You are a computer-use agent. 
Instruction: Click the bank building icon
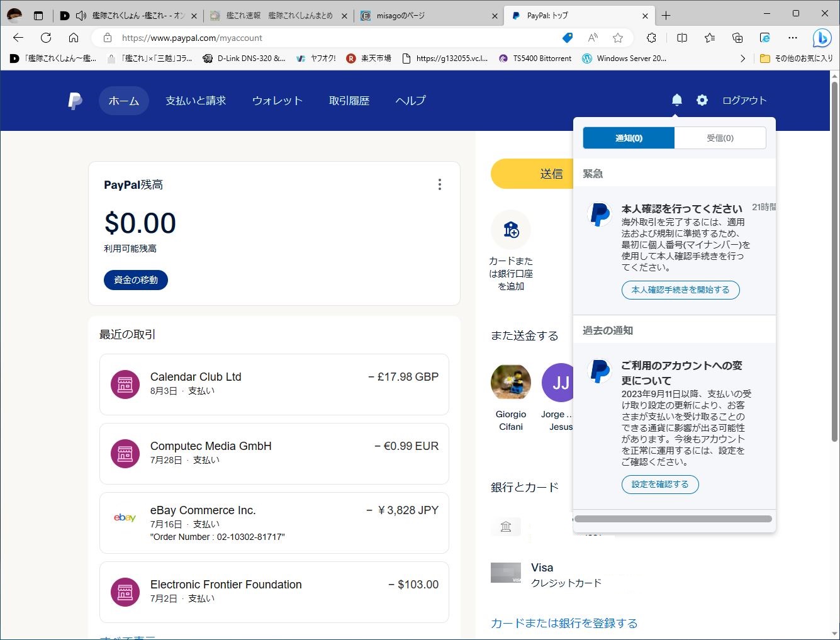coord(506,527)
